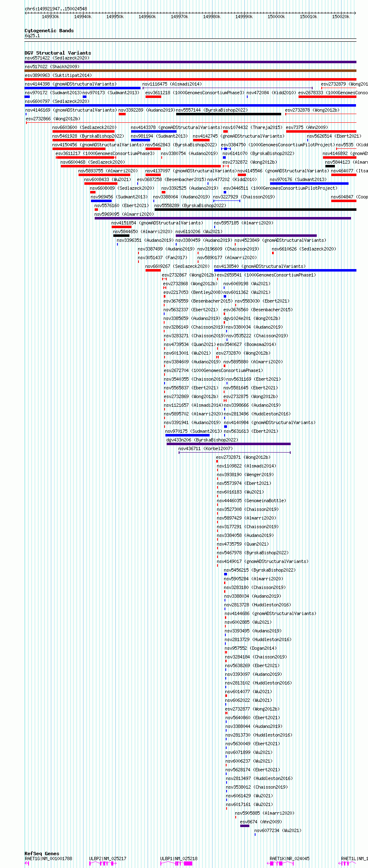
Task: Click nsv3938190 (Wenger2019) variant label
Action: coord(245,475)
